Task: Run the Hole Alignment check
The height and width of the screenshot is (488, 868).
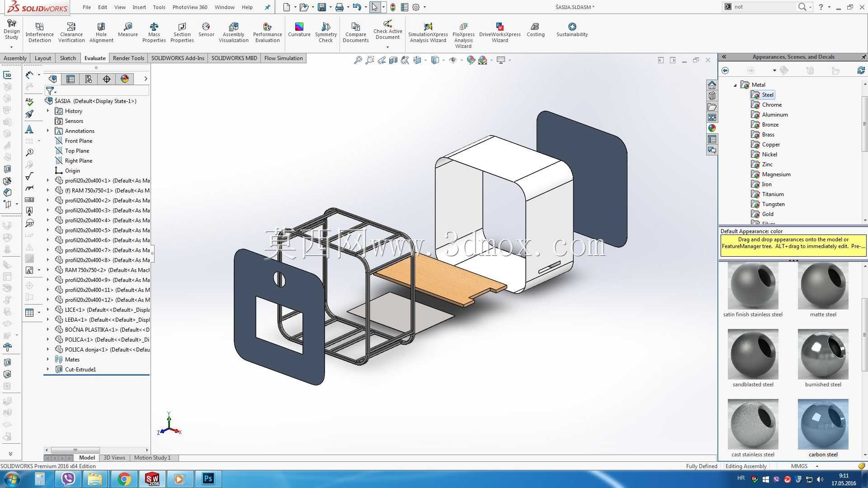Action: point(101,32)
